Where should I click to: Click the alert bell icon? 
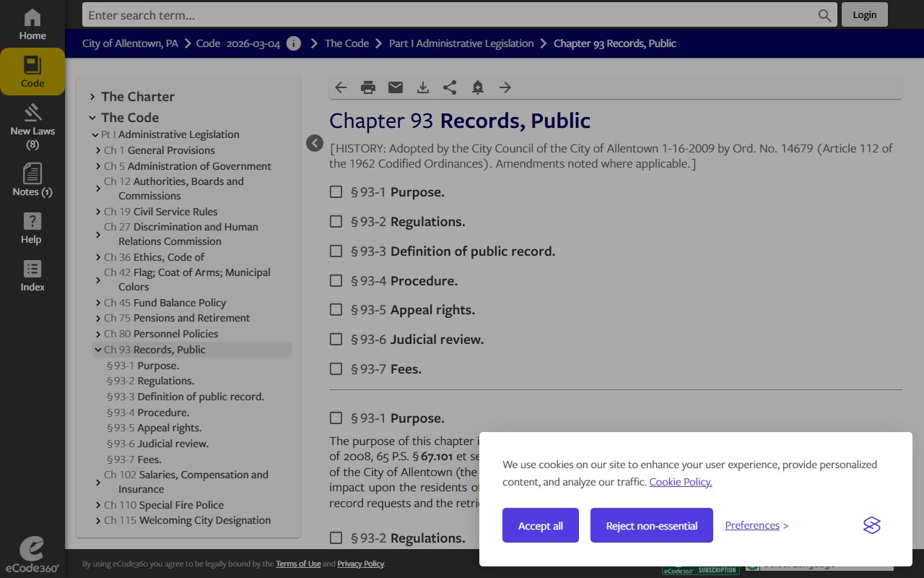[477, 87]
